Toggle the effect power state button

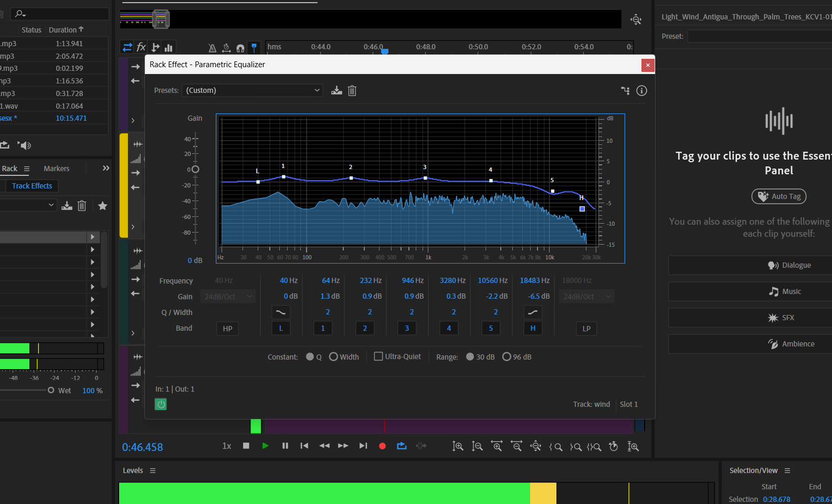(x=161, y=404)
